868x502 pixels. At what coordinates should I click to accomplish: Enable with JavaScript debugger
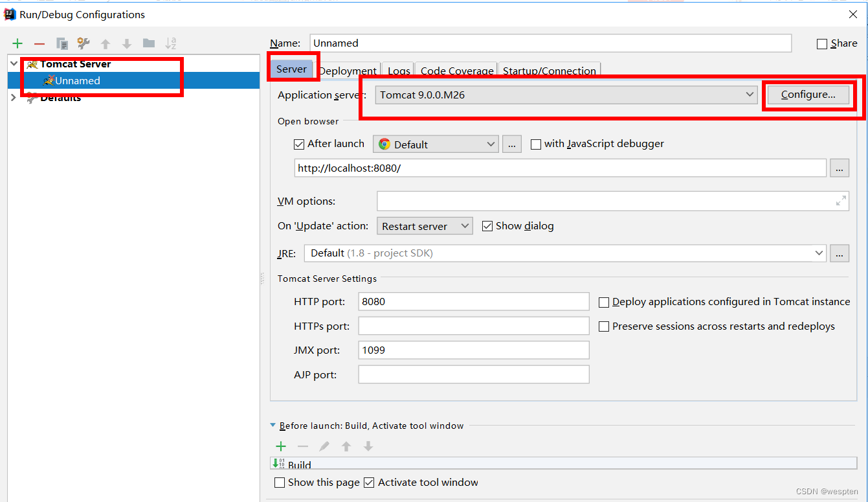tap(536, 144)
